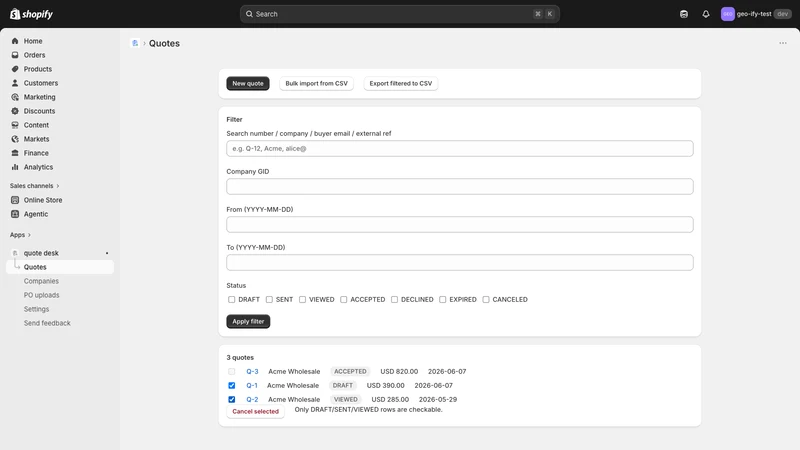
Task: Click the quote search number/company field
Action: tap(460, 148)
